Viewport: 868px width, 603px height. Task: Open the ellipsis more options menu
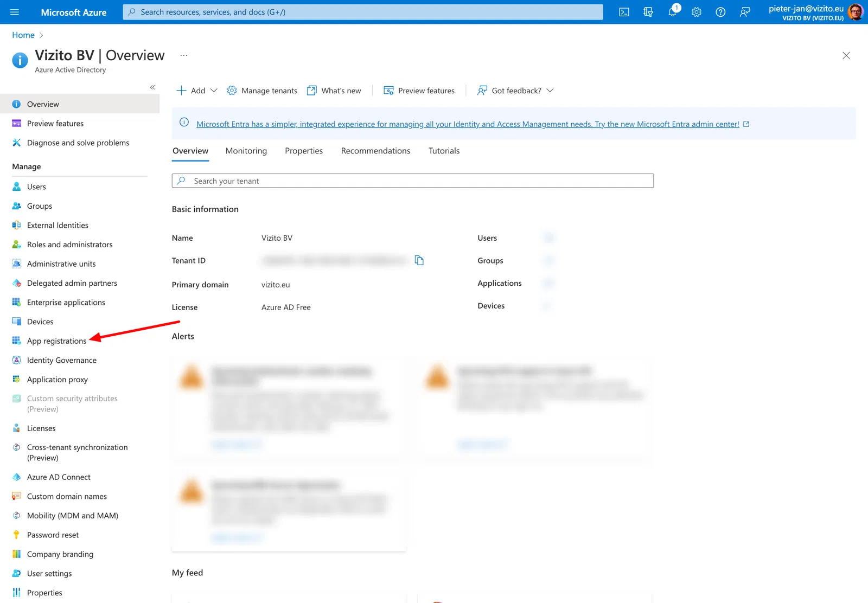tap(184, 55)
